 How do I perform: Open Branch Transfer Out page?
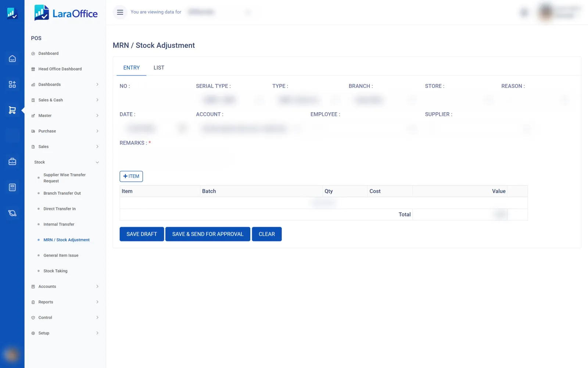62,193
